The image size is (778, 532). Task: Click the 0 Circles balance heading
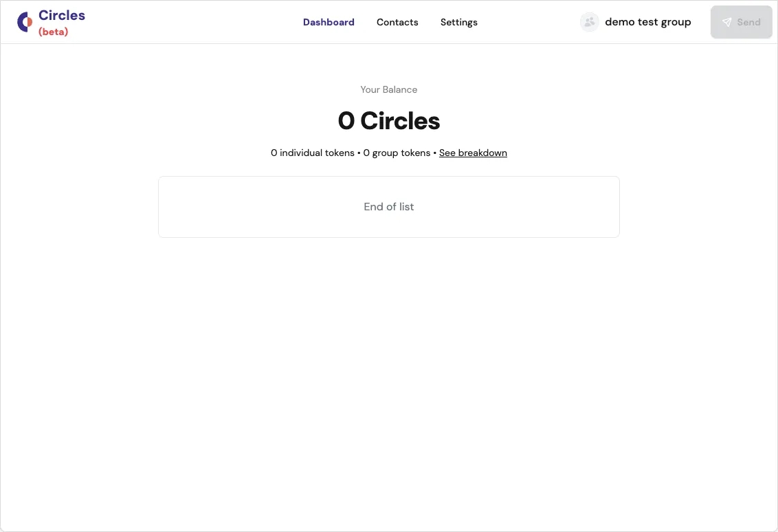click(x=389, y=121)
